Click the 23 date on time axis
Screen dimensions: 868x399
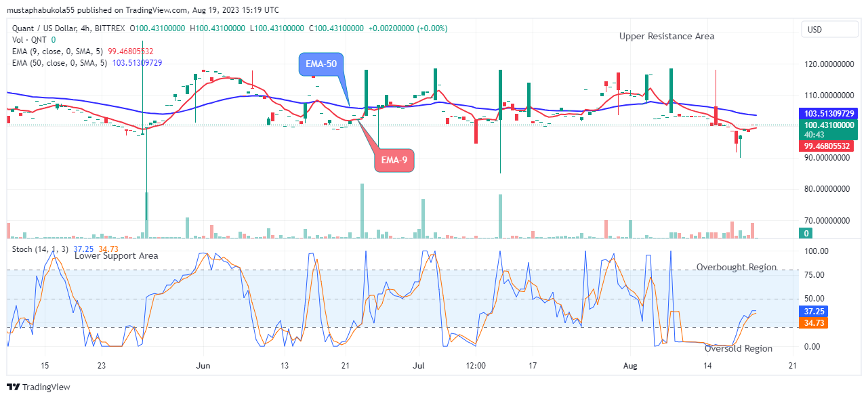coord(101,366)
